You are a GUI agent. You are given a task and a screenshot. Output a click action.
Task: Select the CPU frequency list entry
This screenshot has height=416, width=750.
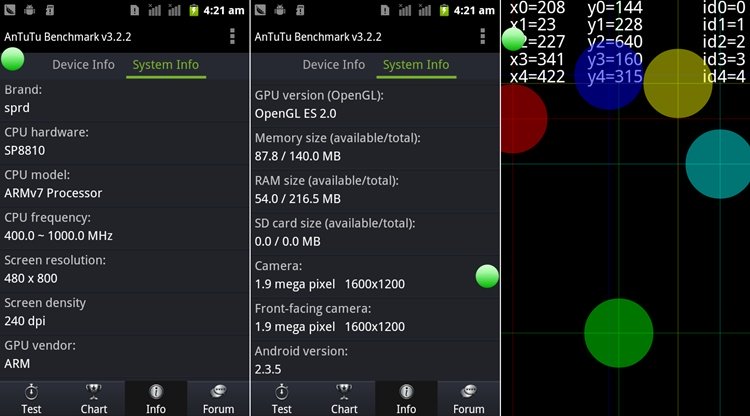click(125, 226)
